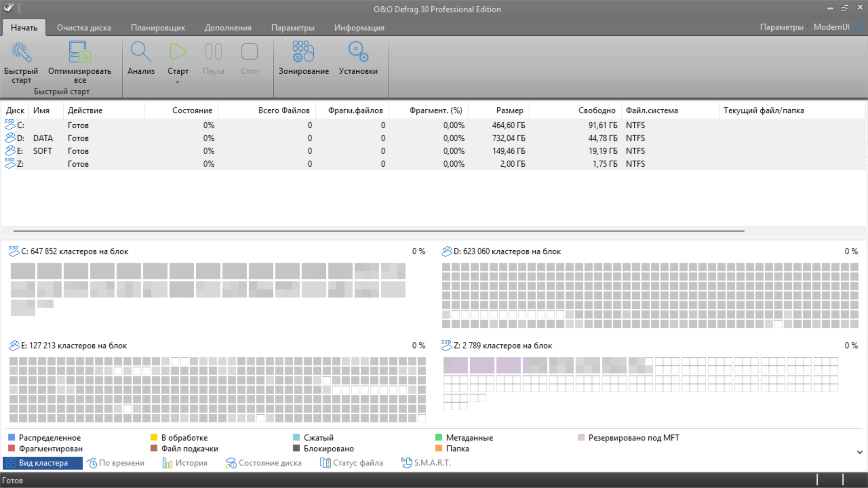This screenshot has height=488, width=868.
Task: Switch to the Scheduler ribbon tab
Action: click(158, 28)
